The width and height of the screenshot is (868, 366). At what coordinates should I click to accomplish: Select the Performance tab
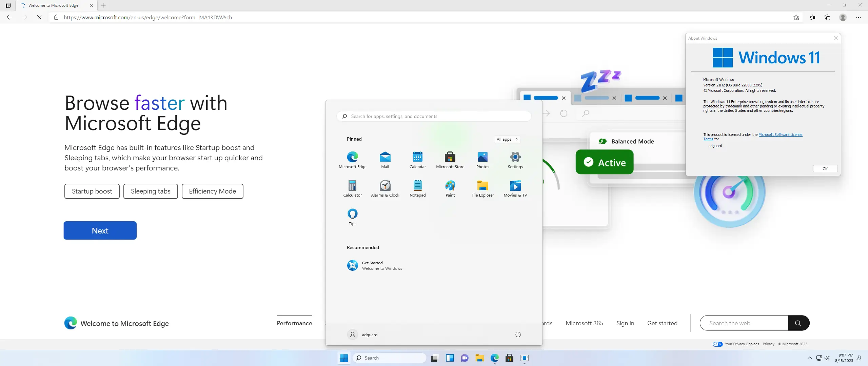point(294,323)
